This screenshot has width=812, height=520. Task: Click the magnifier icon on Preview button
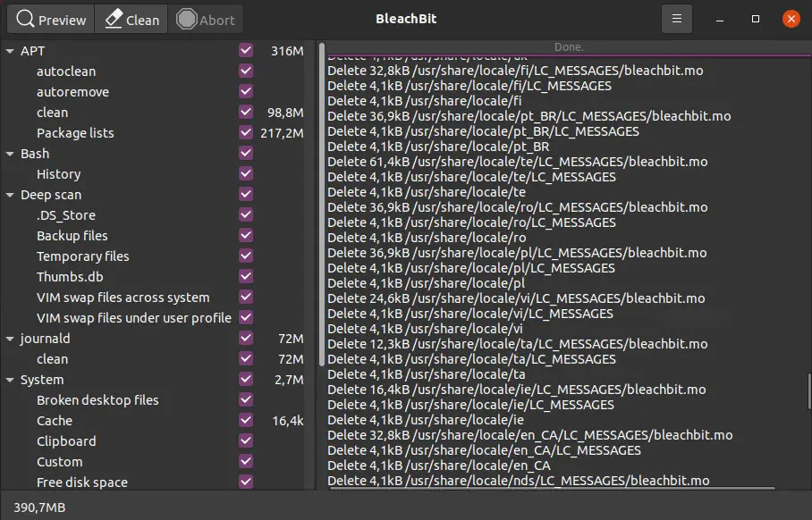[x=24, y=18]
